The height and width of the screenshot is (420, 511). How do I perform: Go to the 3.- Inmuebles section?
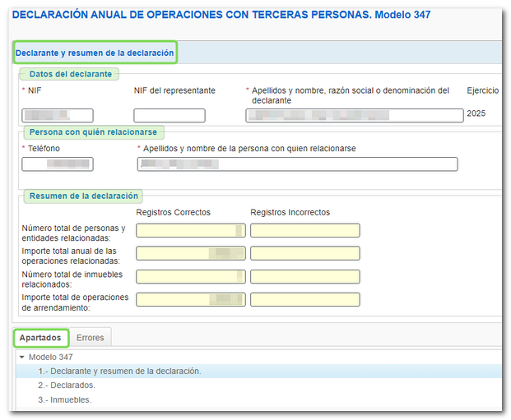(x=65, y=399)
